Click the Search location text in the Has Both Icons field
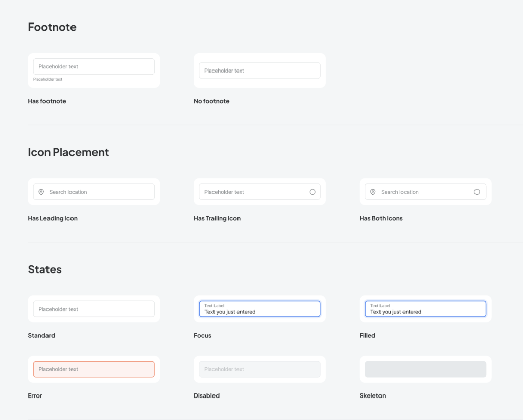Viewport: 523px width, 420px height. (x=399, y=192)
